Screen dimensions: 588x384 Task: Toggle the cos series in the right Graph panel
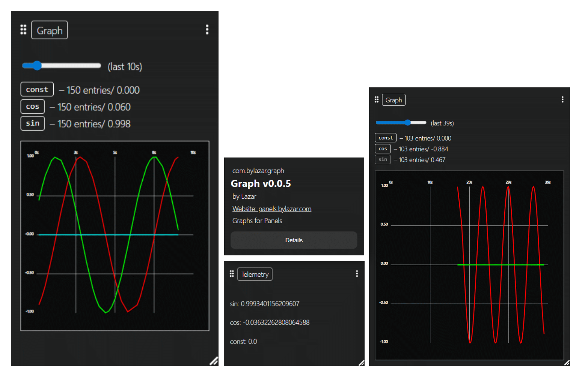(x=383, y=148)
